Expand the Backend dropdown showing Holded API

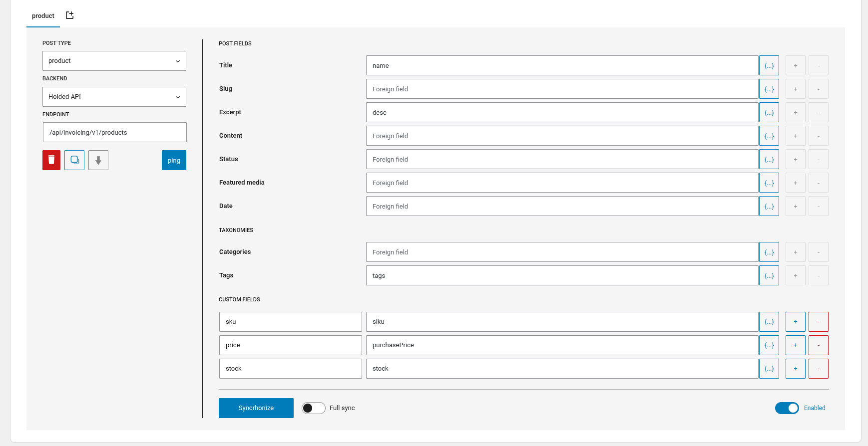(114, 97)
